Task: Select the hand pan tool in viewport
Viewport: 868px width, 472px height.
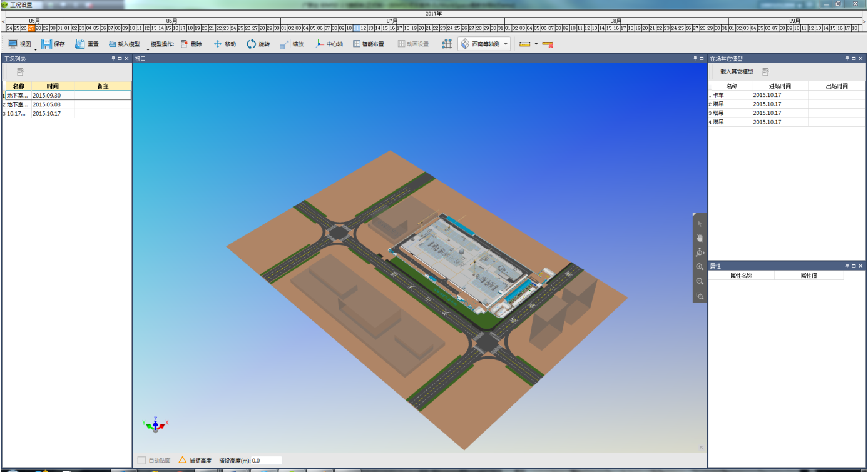Action: click(700, 238)
